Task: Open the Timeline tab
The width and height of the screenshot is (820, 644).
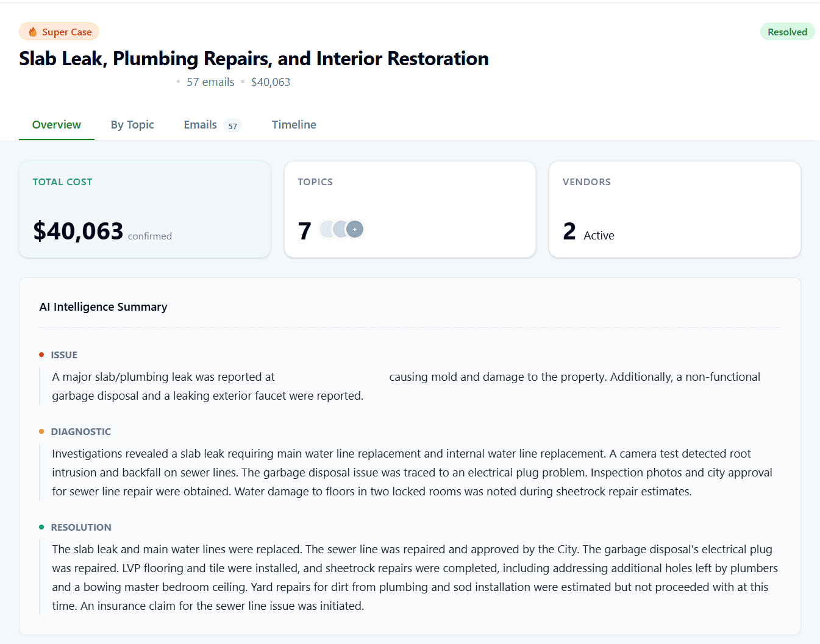Action: [x=294, y=124]
